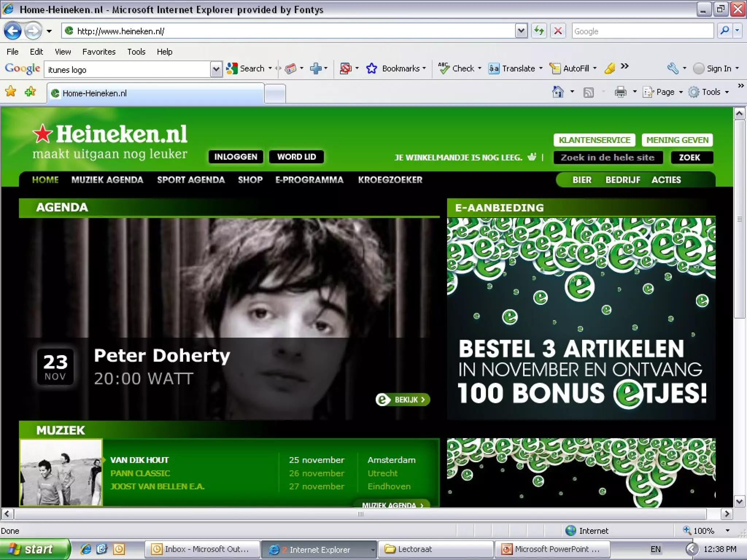Open the Google toolbar search history dropdown

(x=216, y=69)
